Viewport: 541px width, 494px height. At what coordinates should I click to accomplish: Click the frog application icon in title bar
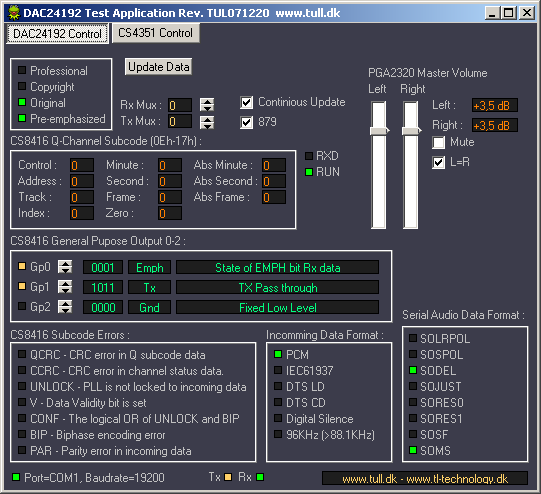pyautogui.click(x=13, y=13)
